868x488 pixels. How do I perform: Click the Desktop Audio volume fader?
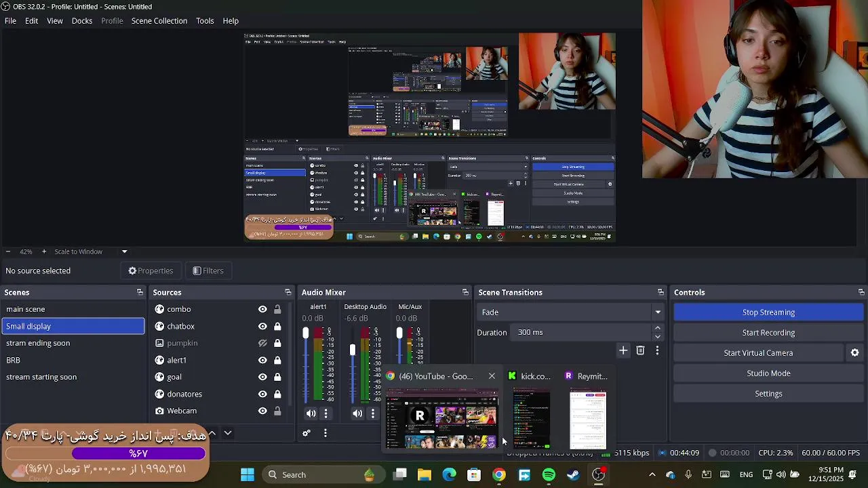[x=353, y=350]
